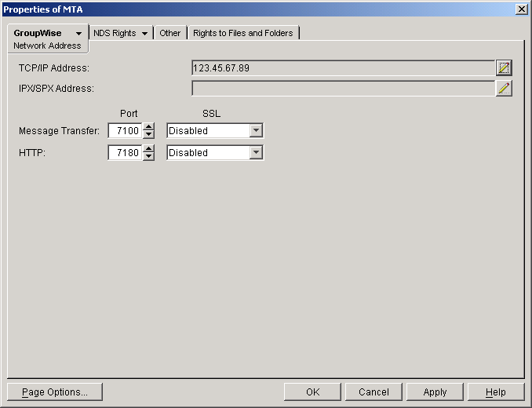Viewport: 532px width, 408px height.
Task: Focus the IPX/SPX Address field
Action: click(x=343, y=88)
